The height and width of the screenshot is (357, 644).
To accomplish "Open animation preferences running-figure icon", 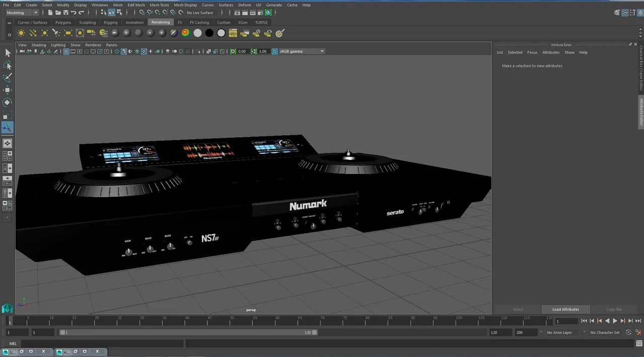I will pos(638,332).
